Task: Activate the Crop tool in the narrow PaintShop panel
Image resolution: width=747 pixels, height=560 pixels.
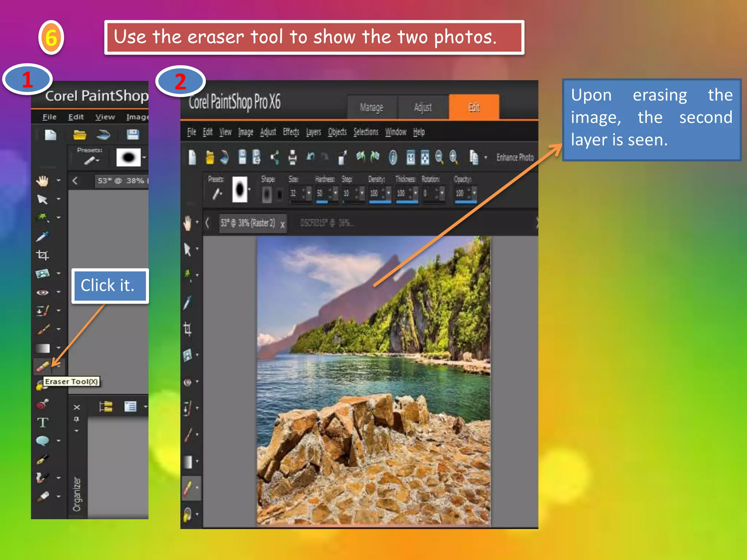Action: tap(42, 255)
